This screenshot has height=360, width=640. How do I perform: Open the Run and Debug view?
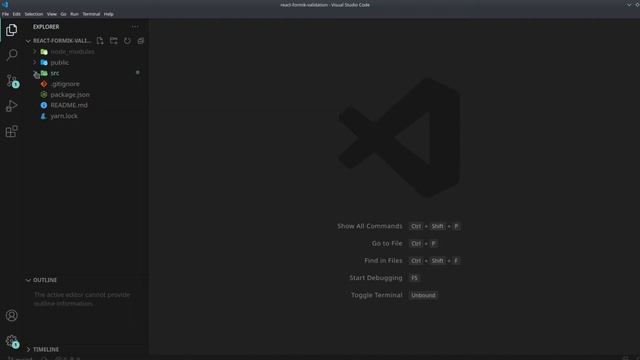pos(11,106)
